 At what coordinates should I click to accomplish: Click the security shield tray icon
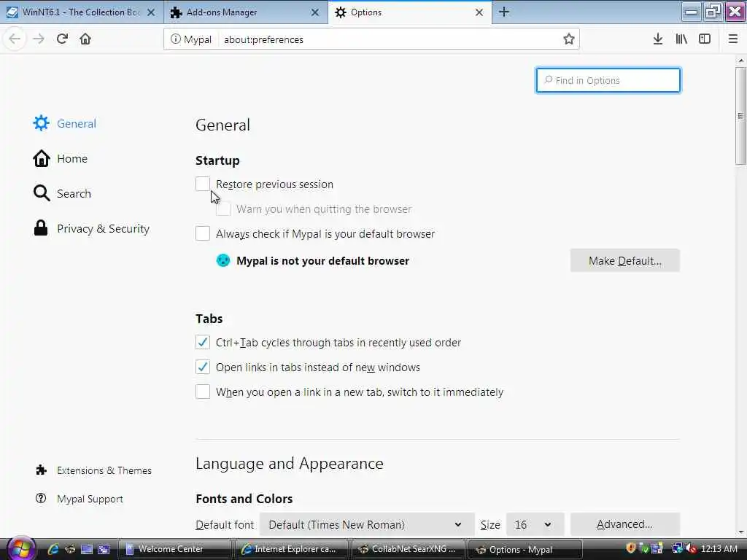pos(631,548)
